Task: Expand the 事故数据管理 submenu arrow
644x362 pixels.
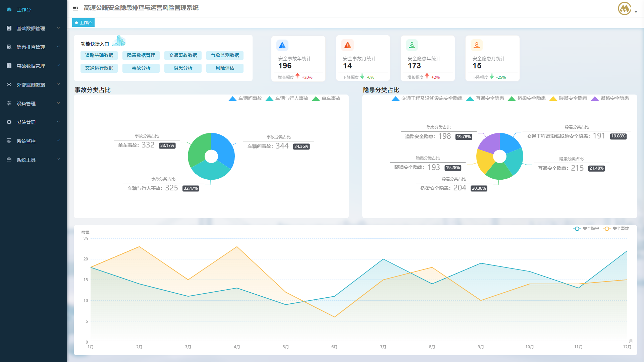Action: (58, 66)
